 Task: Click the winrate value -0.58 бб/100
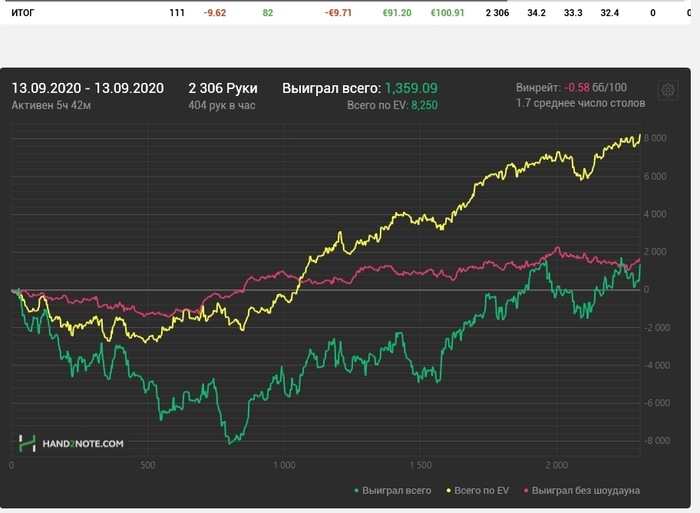coord(595,88)
